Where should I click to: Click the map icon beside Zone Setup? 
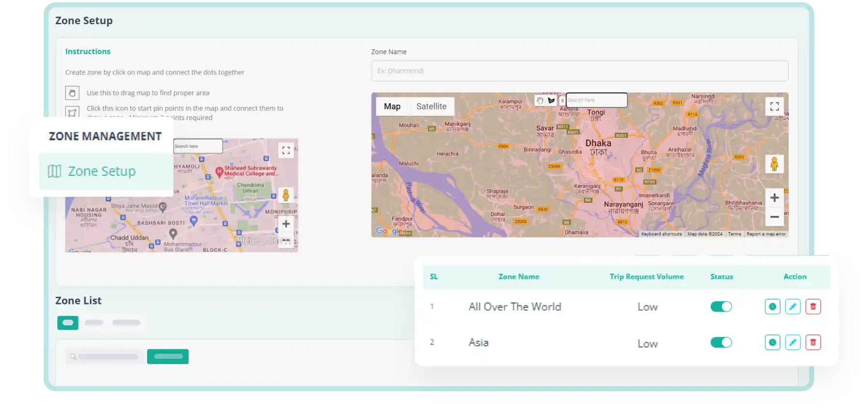point(54,171)
